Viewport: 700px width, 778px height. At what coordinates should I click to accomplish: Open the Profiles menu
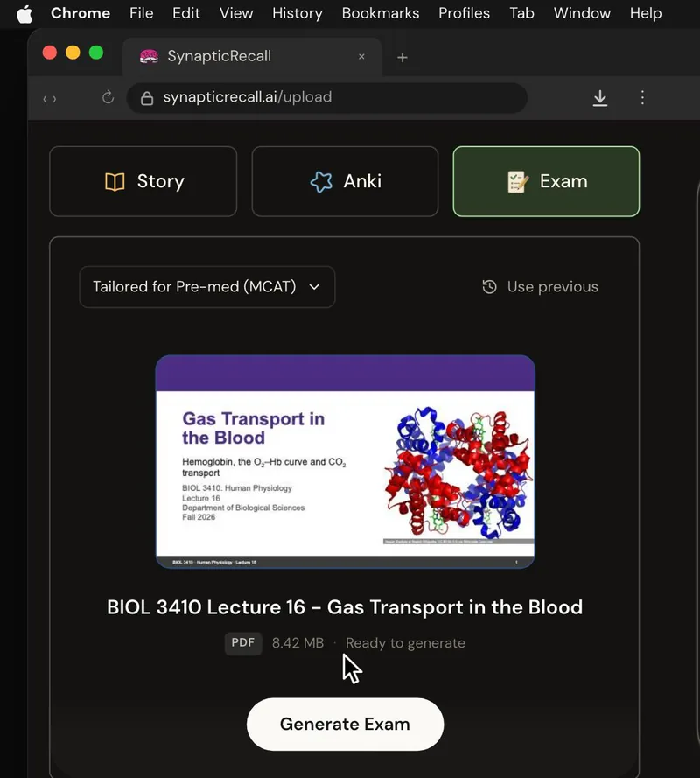464,13
